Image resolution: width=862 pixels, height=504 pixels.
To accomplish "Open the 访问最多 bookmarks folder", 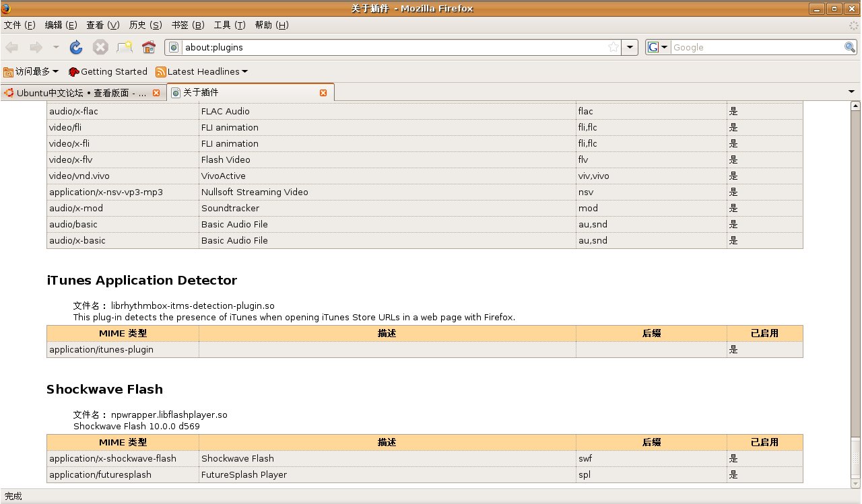I will [31, 71].
